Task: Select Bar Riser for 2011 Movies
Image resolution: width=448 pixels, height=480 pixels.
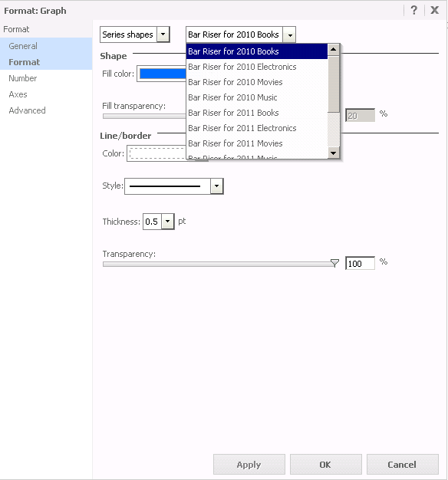Action: coord(257,143)
